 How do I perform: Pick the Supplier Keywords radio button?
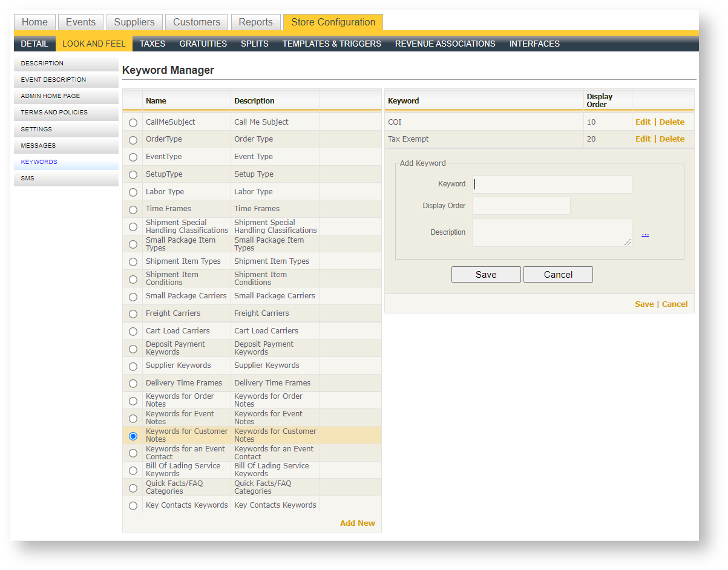(133, 367)
